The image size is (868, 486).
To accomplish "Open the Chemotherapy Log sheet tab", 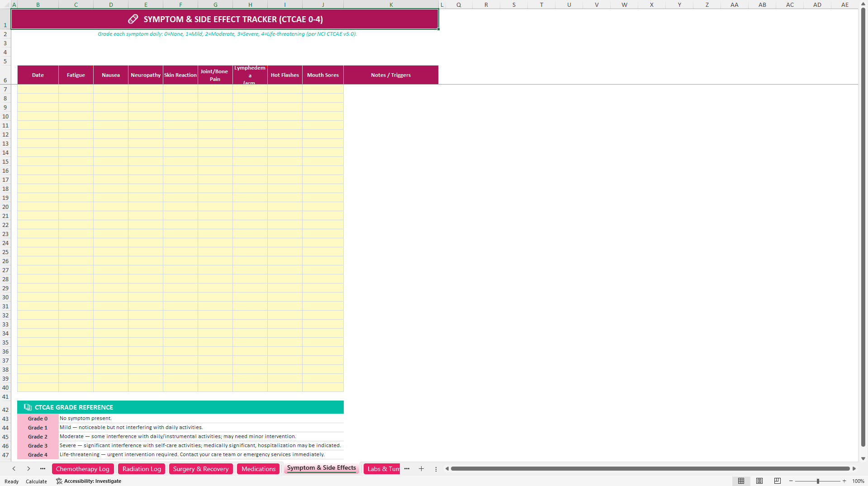I will pos(83,469).
